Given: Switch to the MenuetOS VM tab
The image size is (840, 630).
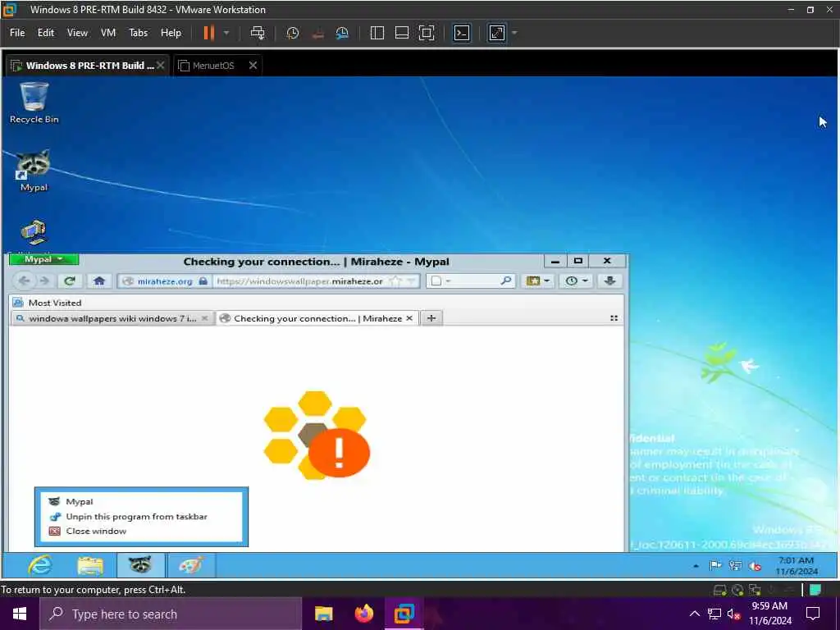Looking at the screenshot, I should click(213, 66).
